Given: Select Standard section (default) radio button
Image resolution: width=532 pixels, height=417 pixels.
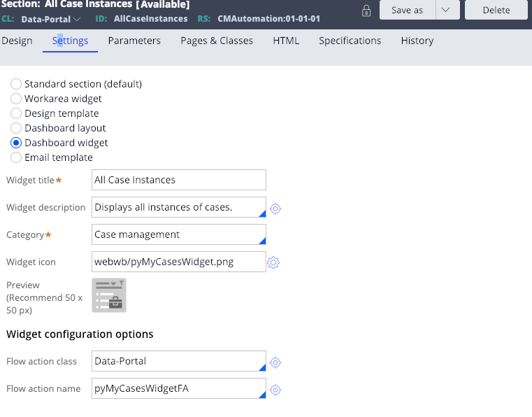Looking at the screenshot, I should pyautogui.click(x=16, y=84).
